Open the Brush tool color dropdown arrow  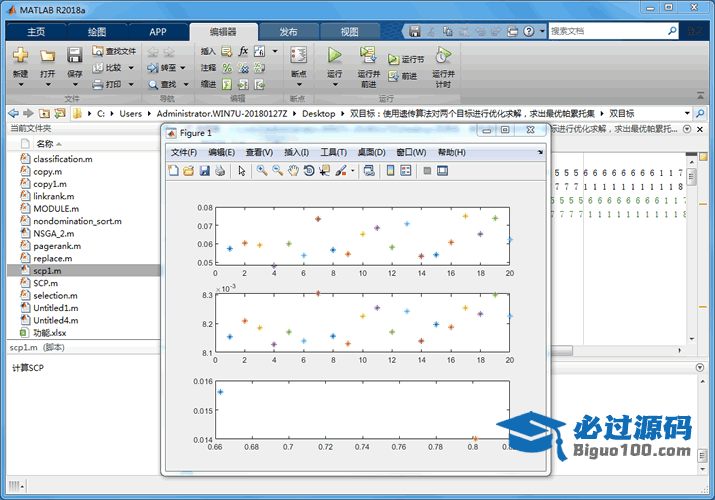353,171
